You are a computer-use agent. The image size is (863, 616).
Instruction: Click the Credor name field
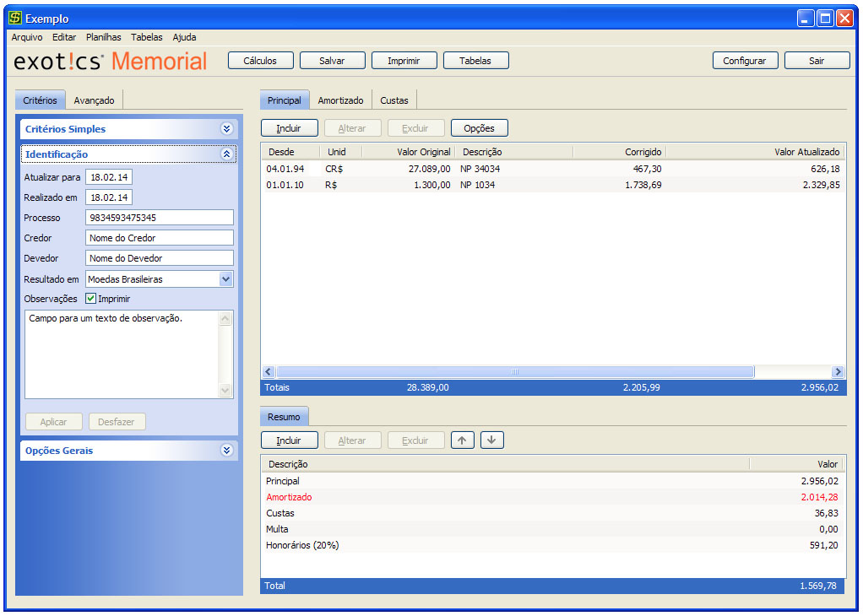pyautogui.click(x=160, y=238)
